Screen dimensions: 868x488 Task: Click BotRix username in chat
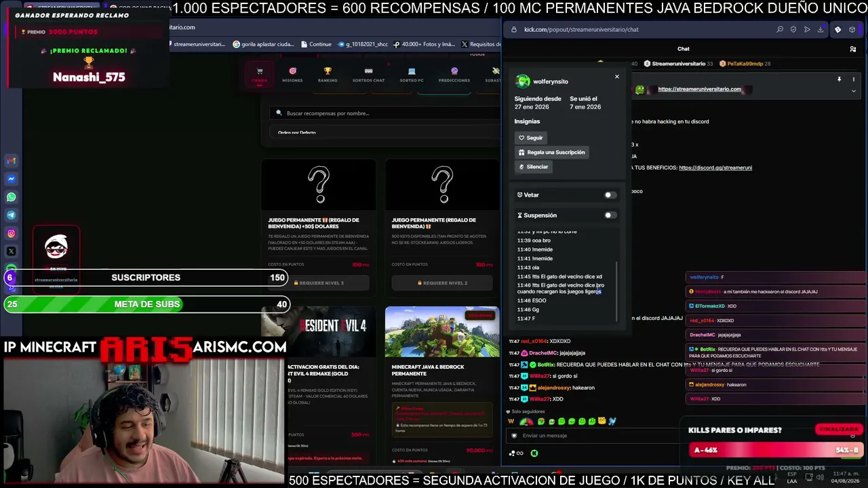(546, 365)
